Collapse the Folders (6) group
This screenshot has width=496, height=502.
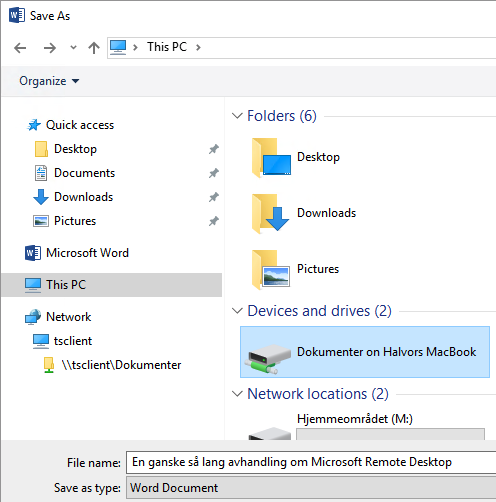(x=237, y=116)
